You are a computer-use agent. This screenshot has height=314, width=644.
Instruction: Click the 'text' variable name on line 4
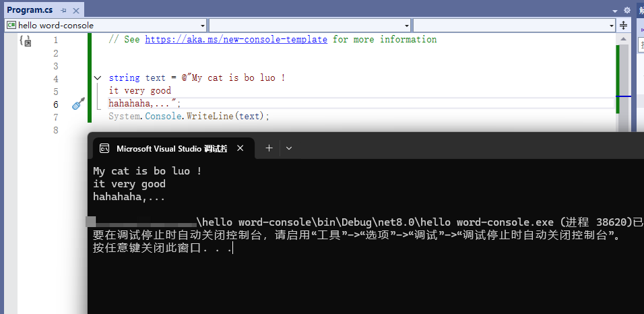(x=156, y=77)
